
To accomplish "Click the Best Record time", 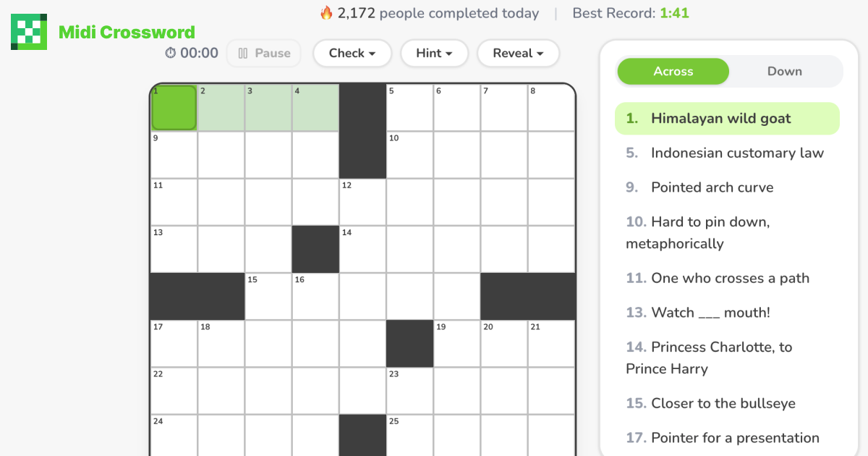I will (x=674, y=12).
